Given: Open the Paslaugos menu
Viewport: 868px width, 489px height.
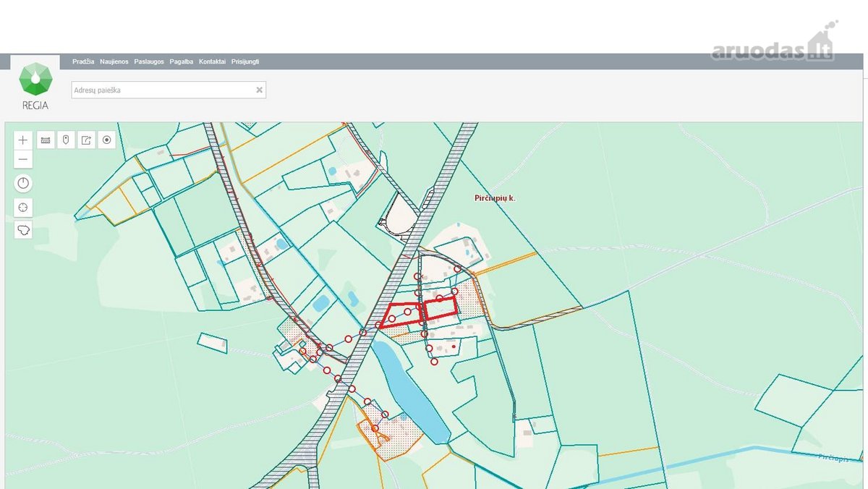Looking at the screenshot, I should (149, 62).
